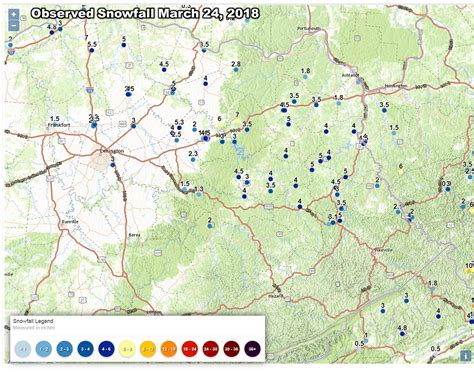Screen dimensions: 474x372
Task: Select the gold 8 - 12 legend swatch
Action: tap(148, 349)
